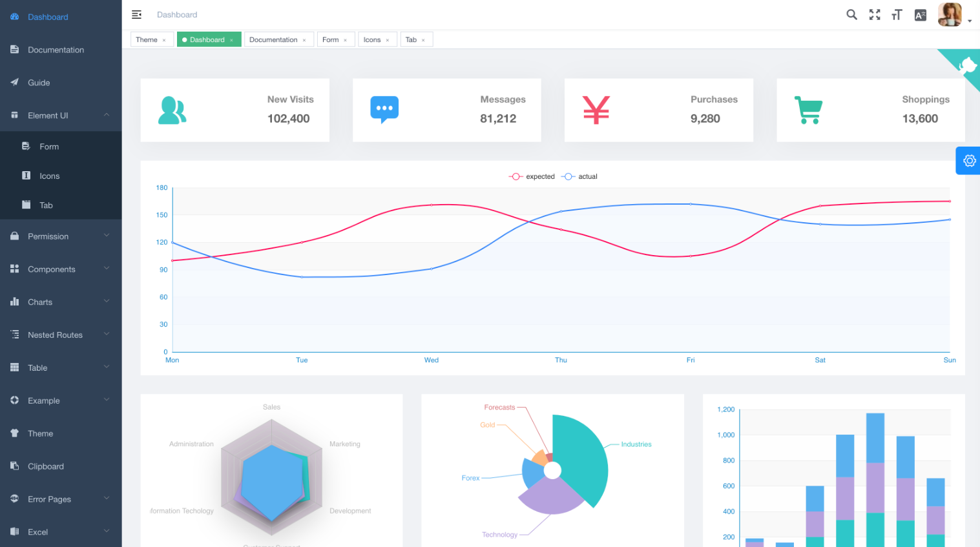Screen dimensions: 980x547
Task: Expand the Table sidebar menu
Action: point(61,367)
